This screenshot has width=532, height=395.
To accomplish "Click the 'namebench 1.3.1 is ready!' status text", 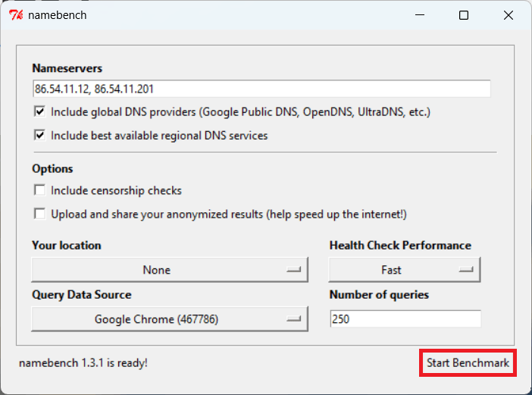I will 83,363.
